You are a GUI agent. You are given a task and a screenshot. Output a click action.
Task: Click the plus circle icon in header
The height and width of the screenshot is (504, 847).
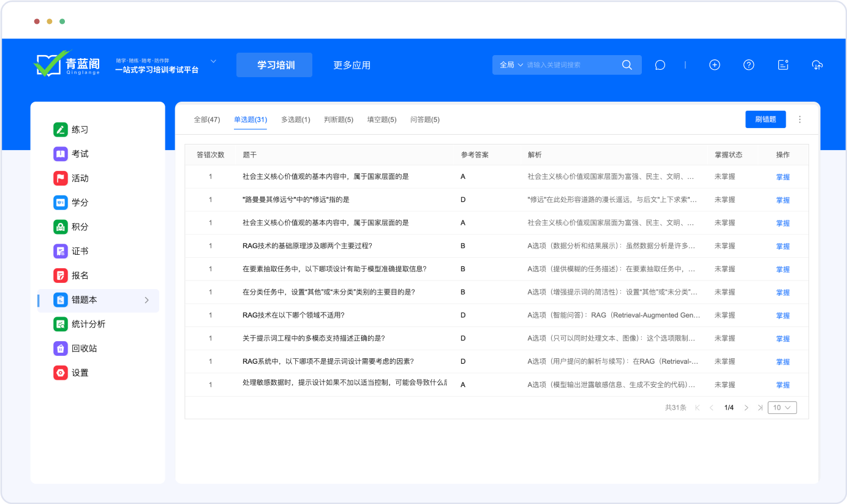[714, 65]
